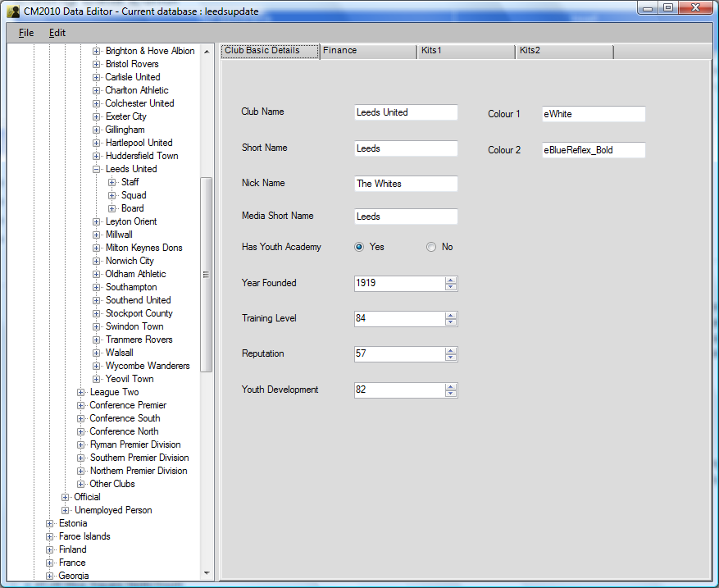Screen dimensions: 719x588
Task: Select Wycombe Wanderers in the tree
Action: pyautogui.click(x=148, y=366)
